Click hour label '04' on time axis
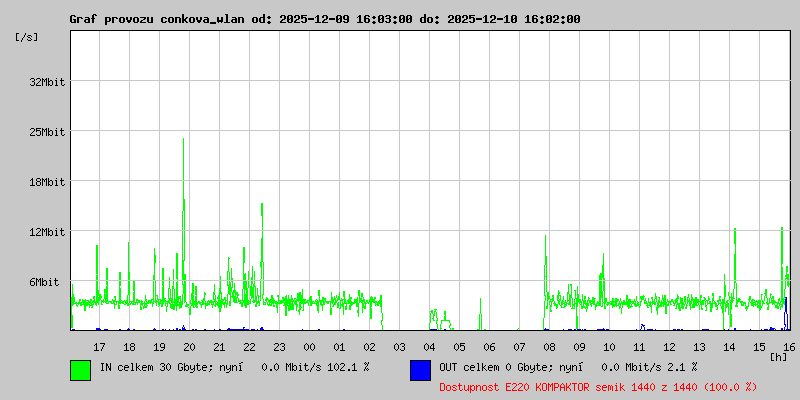 tap(430, 347)
